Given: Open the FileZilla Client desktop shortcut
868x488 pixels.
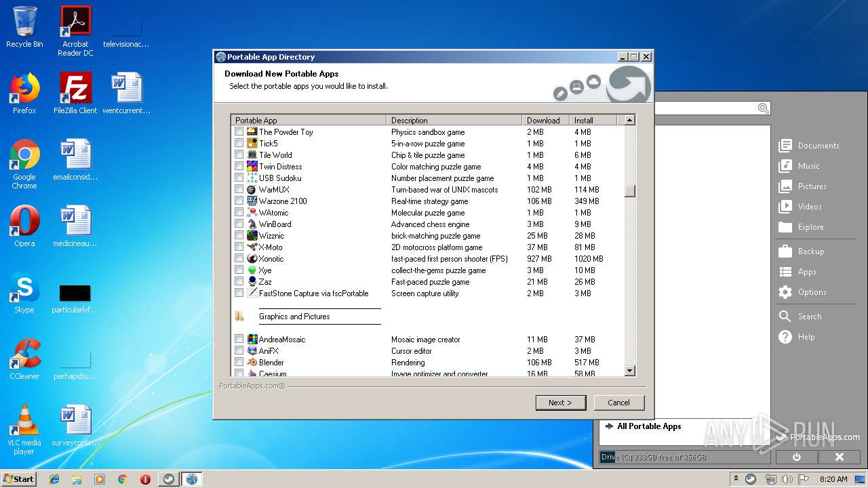Looking at the screenshot, I should 75,94.
